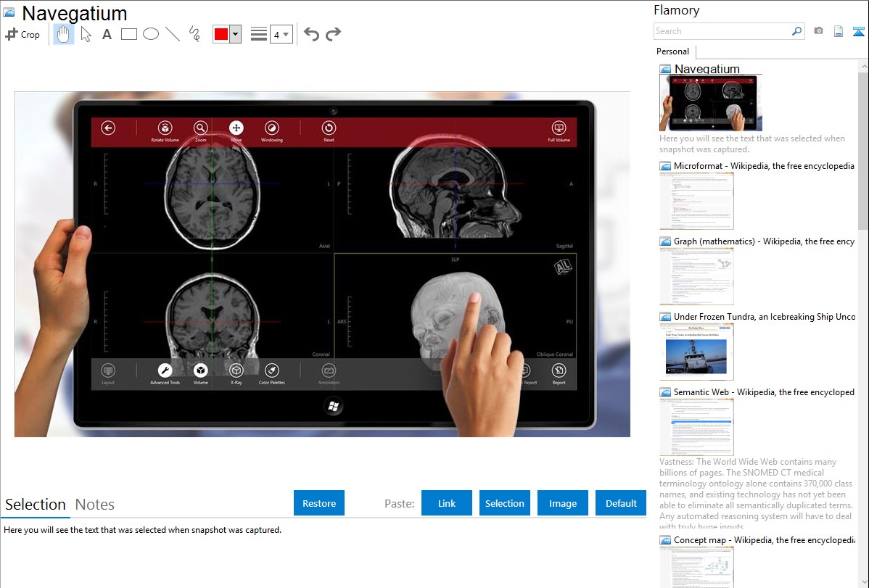Image resolution: width=869 pixels, height=588 pixels.
Task: Pick the freehand draw tool
Action: (x=194, y=34)
